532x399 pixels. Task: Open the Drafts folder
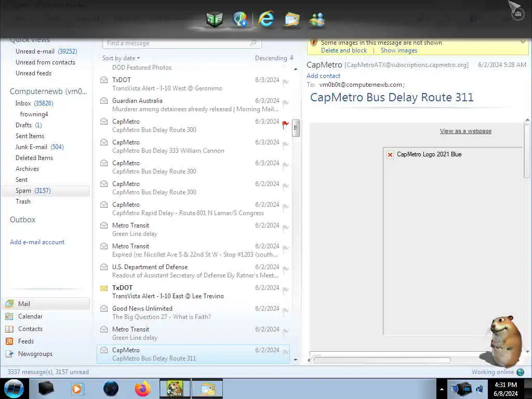29,125
